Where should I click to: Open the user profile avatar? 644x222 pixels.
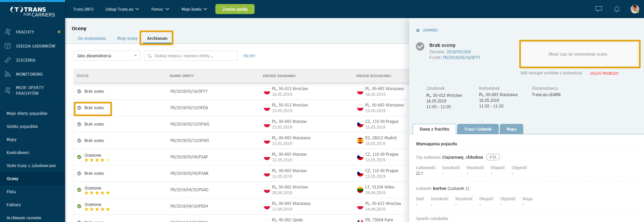[x=635, y=9]
